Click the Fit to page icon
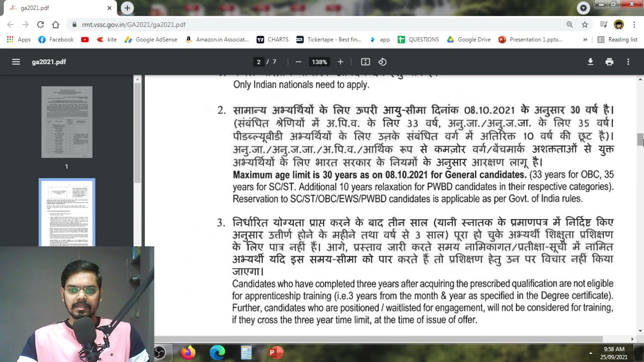 click(x=366, y=62)
